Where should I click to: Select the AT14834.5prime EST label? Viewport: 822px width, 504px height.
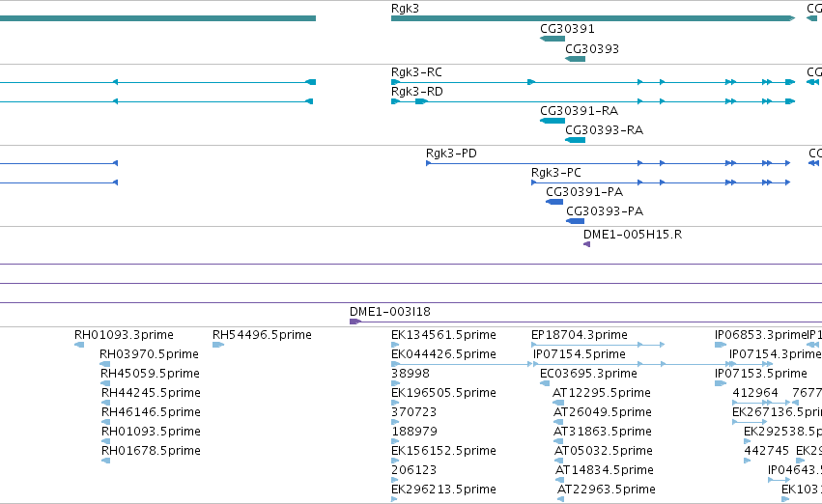pos(605,470)
